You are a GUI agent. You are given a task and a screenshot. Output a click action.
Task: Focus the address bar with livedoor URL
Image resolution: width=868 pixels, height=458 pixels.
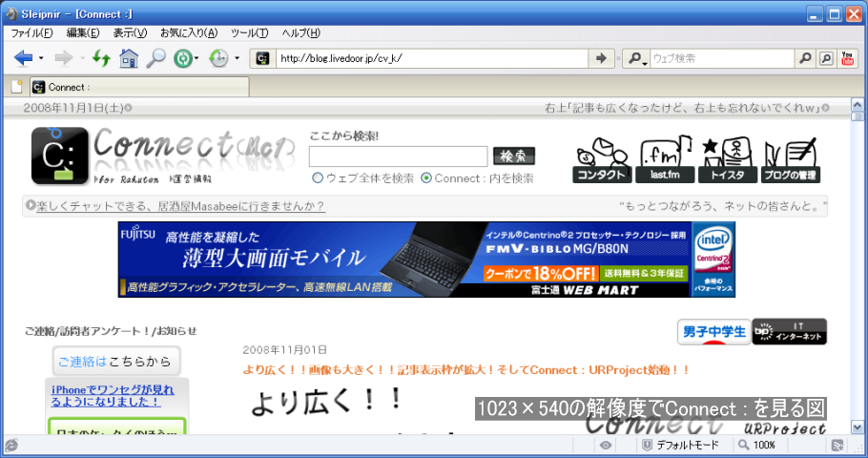pos(432,58)
